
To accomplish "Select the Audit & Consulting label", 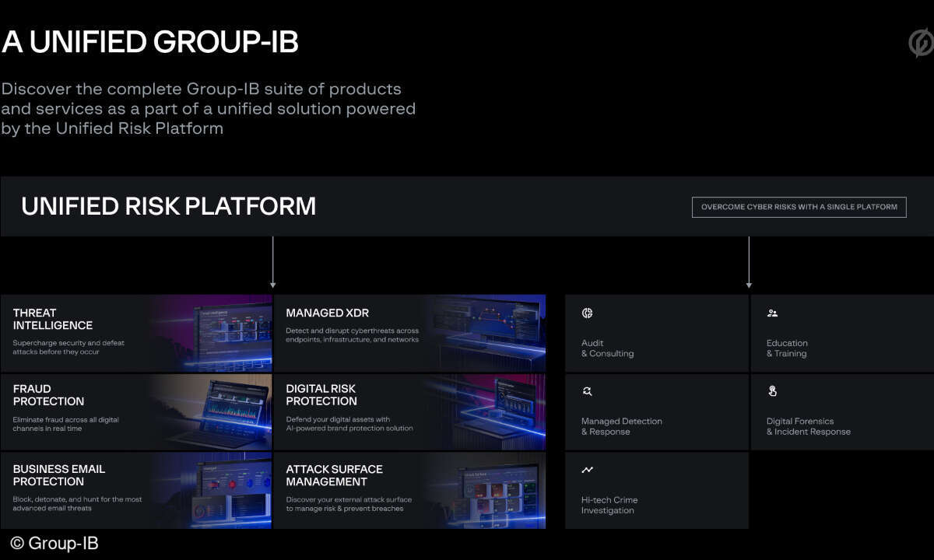I will tap(607, 348).
